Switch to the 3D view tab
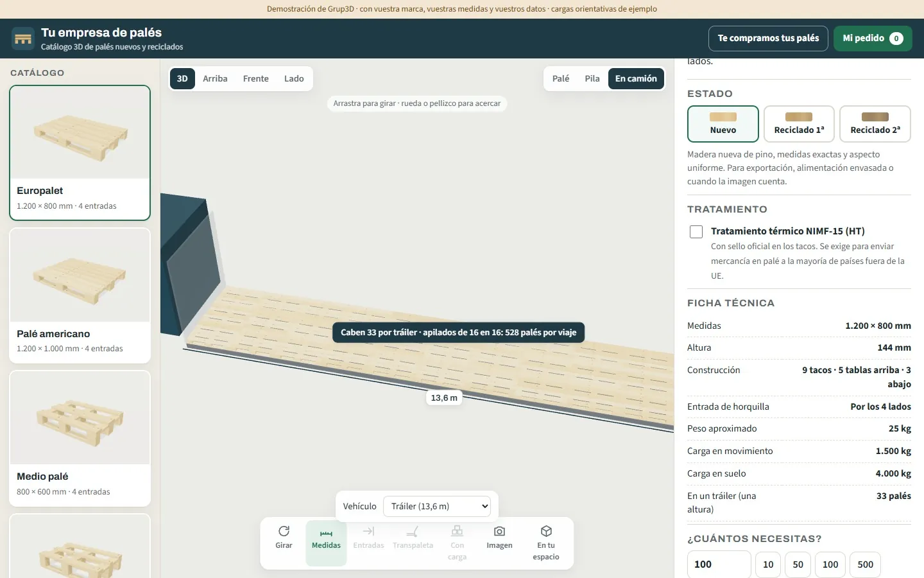Screen dimensions: 924x578 pyautogui.click(x=182, y=78)
